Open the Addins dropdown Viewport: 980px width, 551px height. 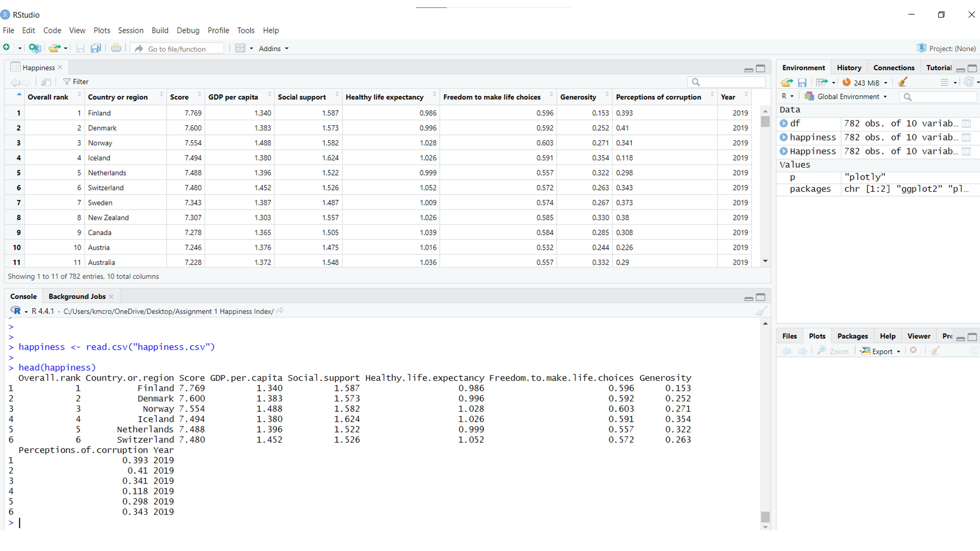(x=273, y=49)
